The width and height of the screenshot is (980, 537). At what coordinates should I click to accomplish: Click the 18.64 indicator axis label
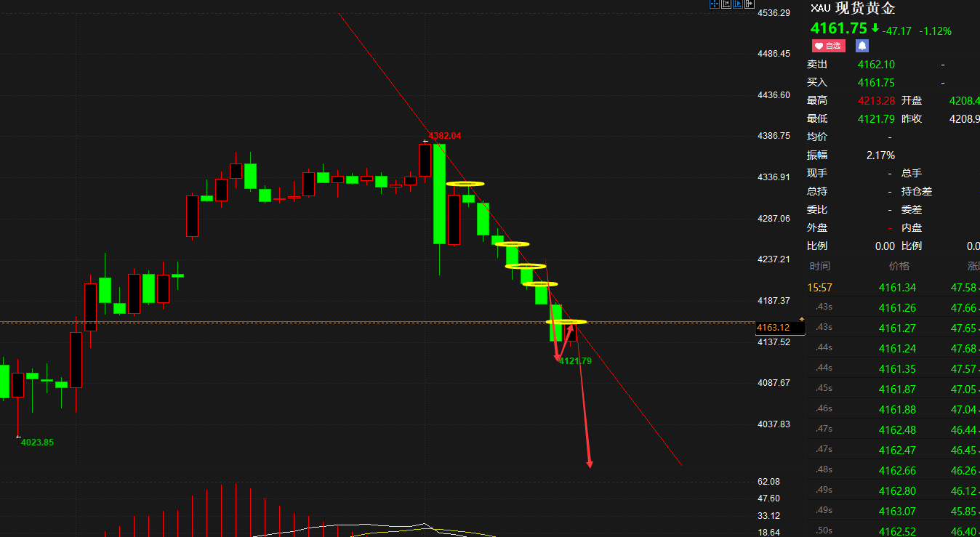pos(768,533)
